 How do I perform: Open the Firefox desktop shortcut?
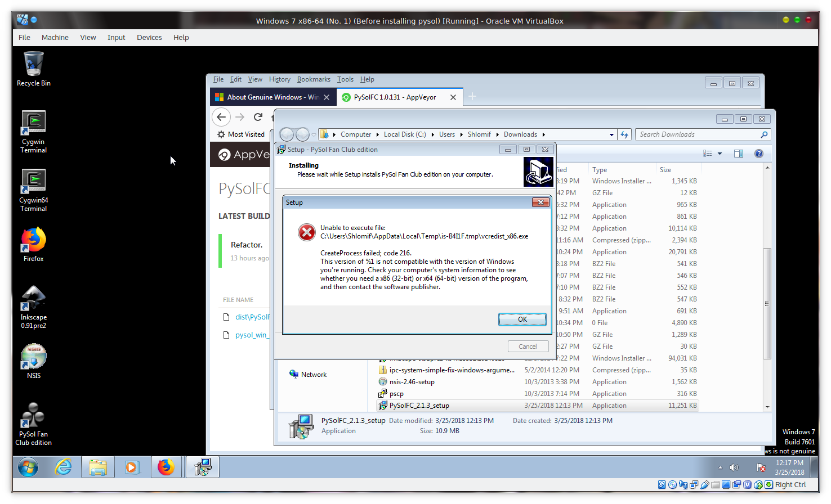[33, 244]
